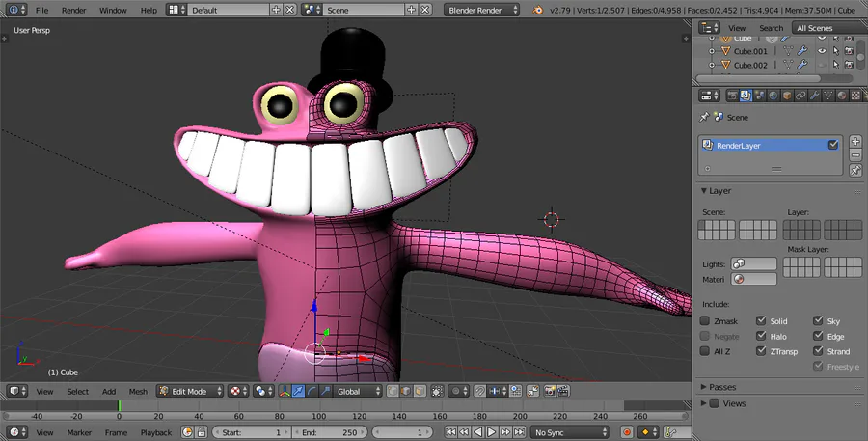Click the pin button below render layer minus
This screenshot has width=868, height=441.
855,170
